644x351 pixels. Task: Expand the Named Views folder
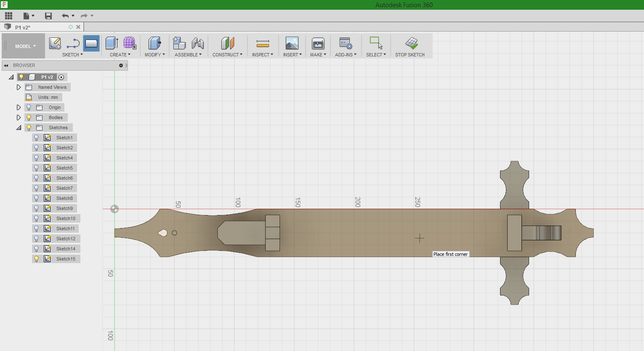tap(19, 87)
